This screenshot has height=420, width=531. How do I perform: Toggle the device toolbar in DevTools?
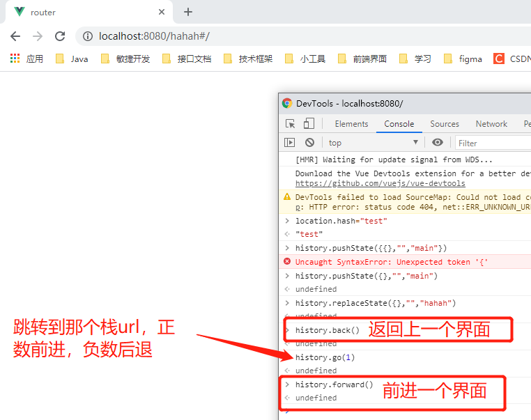[309, 123]
